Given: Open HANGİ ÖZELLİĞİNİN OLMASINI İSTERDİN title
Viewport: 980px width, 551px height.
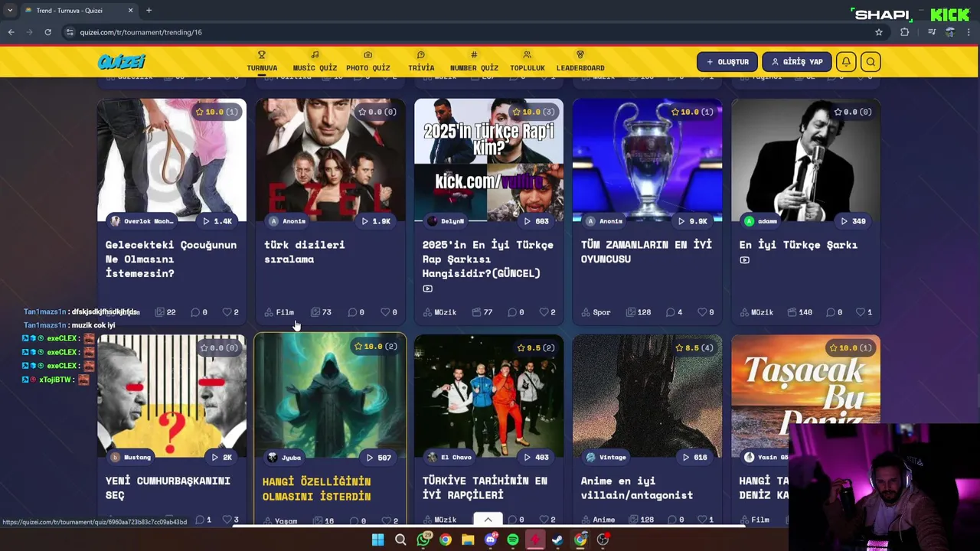Looking at the screenshot, I should [316, 488].
